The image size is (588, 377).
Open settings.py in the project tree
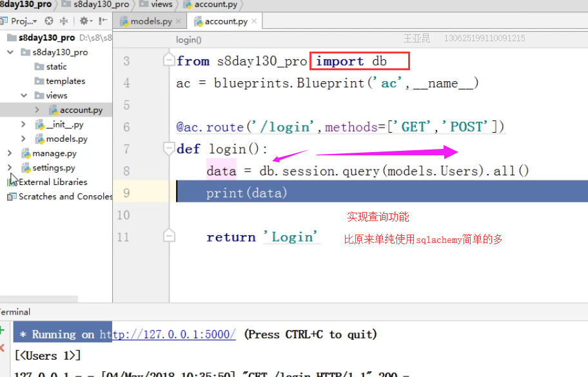(x=48, y=168)
